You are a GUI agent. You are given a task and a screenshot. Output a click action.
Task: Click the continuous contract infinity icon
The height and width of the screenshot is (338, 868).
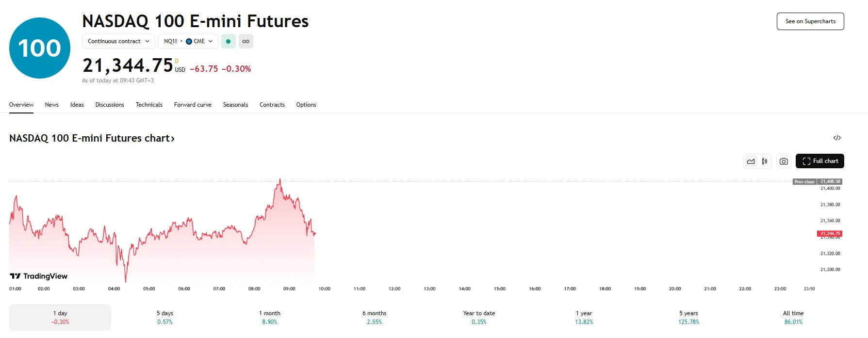[246, 41]
